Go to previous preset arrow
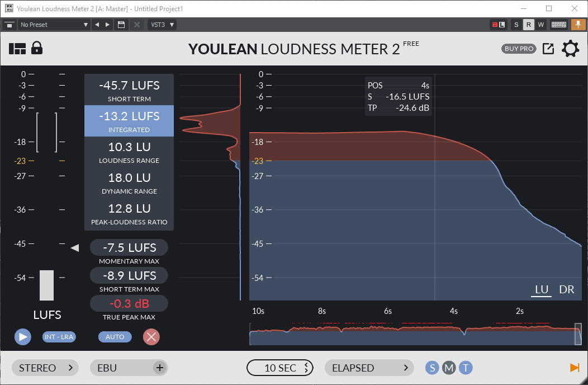The width and height of the screenshot is (588, 385). 97,25
